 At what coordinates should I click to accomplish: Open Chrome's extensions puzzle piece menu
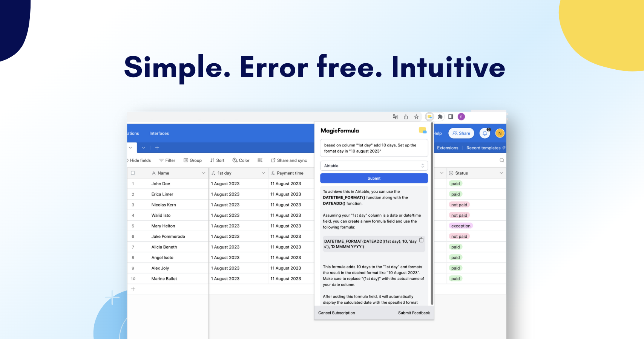(440, 117)
